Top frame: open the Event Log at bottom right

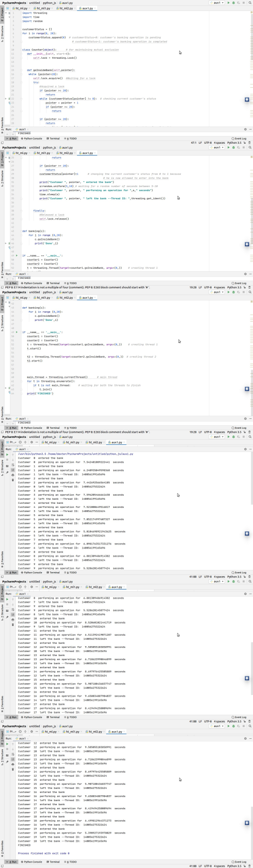[x=239, y=138]
